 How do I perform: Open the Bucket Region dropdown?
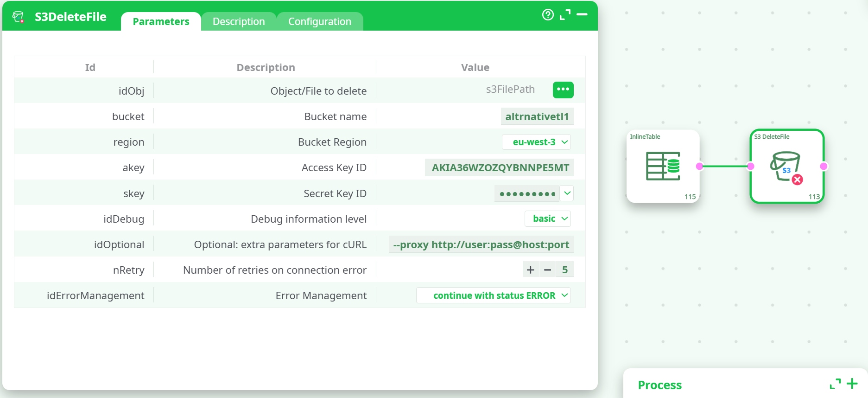[536, 142]
